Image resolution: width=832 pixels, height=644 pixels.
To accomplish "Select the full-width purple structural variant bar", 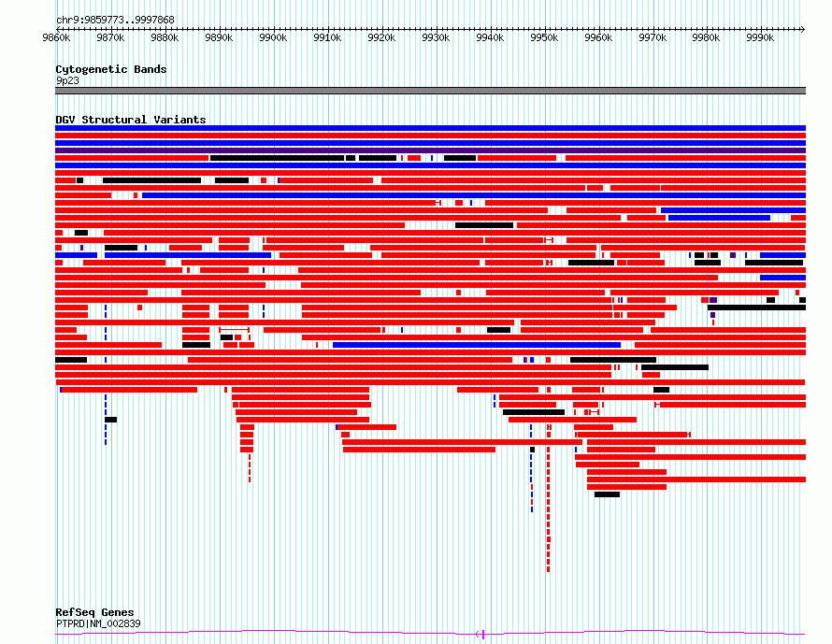I will [430, 150].
